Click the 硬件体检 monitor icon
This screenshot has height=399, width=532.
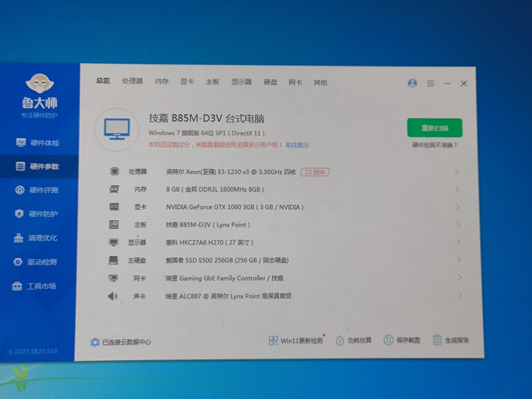pos(21,143)
